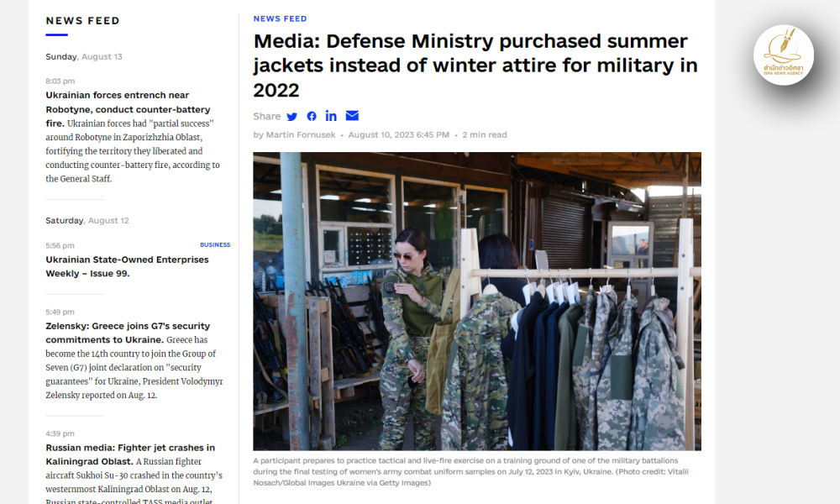The height and width of the screenshot is (504, 840).
Task: Open State-Owned Enterprises Weekly Issue 99
Action: [x=127, y=266]
